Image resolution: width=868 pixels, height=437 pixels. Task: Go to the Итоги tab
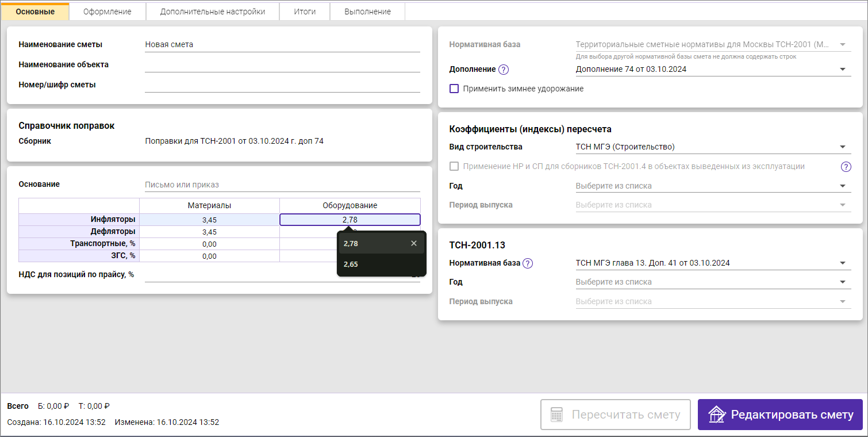coord(305,11)
